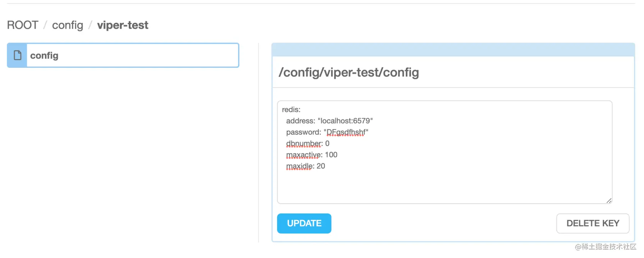This screenshot has height=258, width=644.
Task: Click the file icon beside config
Action: (x=17, y=56)
